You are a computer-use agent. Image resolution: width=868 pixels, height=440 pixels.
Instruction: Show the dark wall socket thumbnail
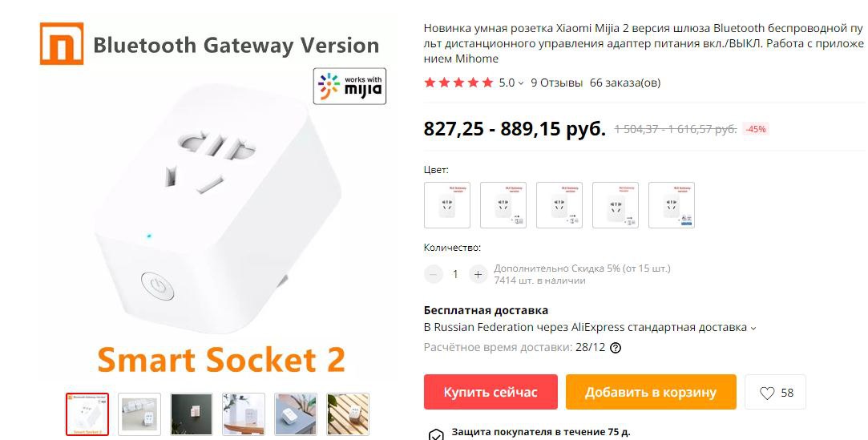point(192,414)
